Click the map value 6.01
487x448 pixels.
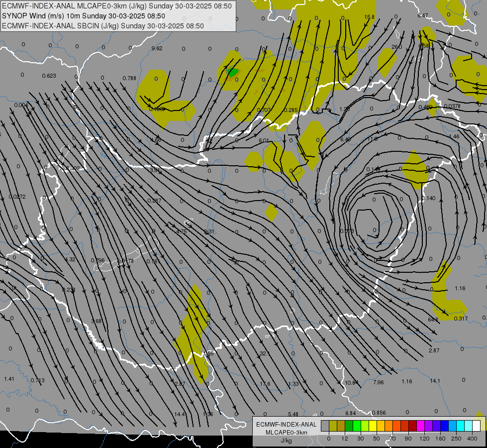click(264, 140)
